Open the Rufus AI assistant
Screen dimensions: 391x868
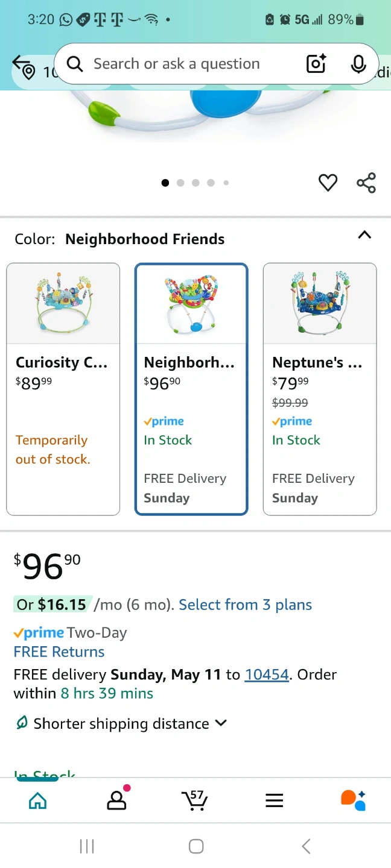tap(353, 800)
